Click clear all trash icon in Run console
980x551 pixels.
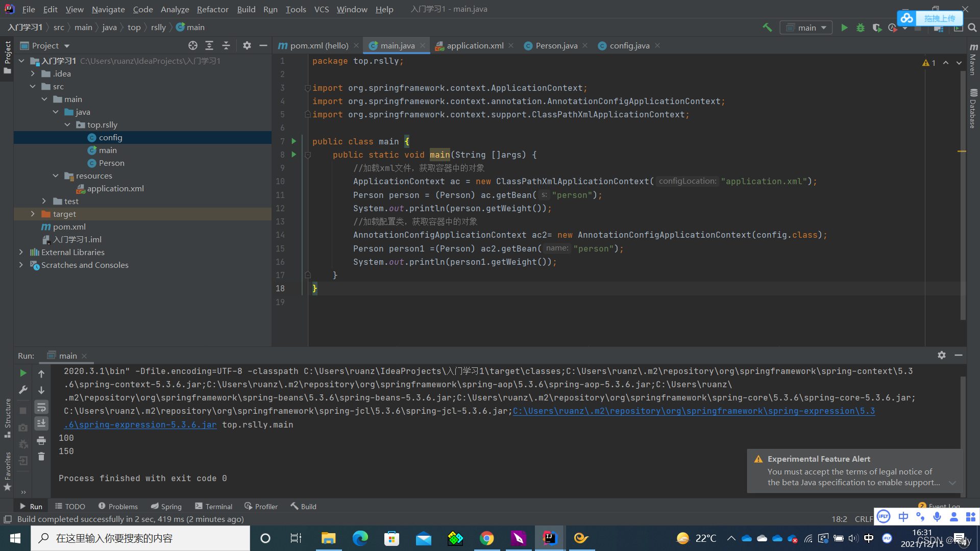pos(41,457)
